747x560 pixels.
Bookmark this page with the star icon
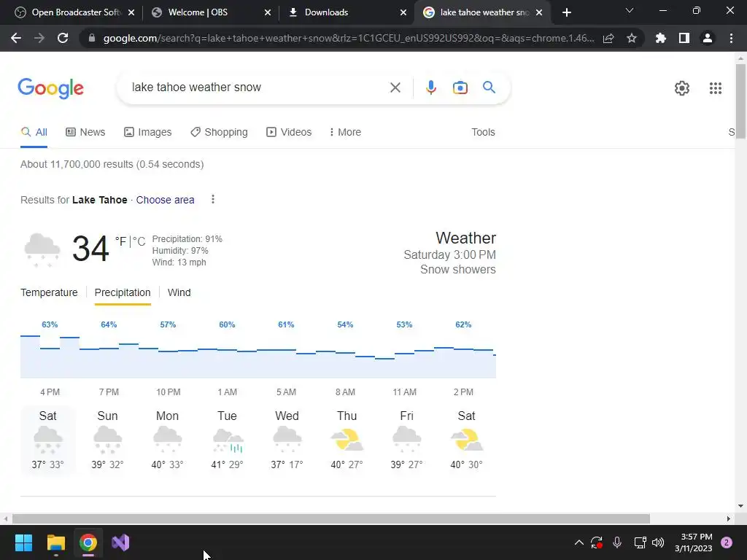632,38
